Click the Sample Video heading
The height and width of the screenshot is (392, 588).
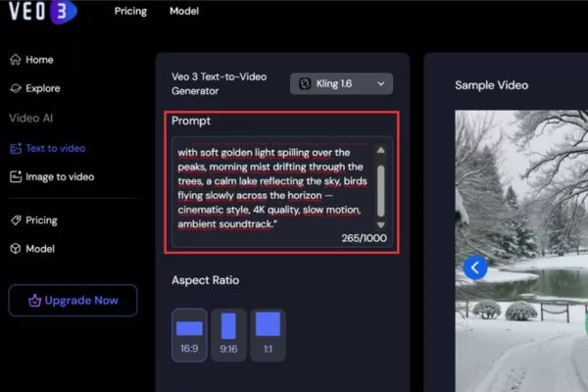pos(492,85)
